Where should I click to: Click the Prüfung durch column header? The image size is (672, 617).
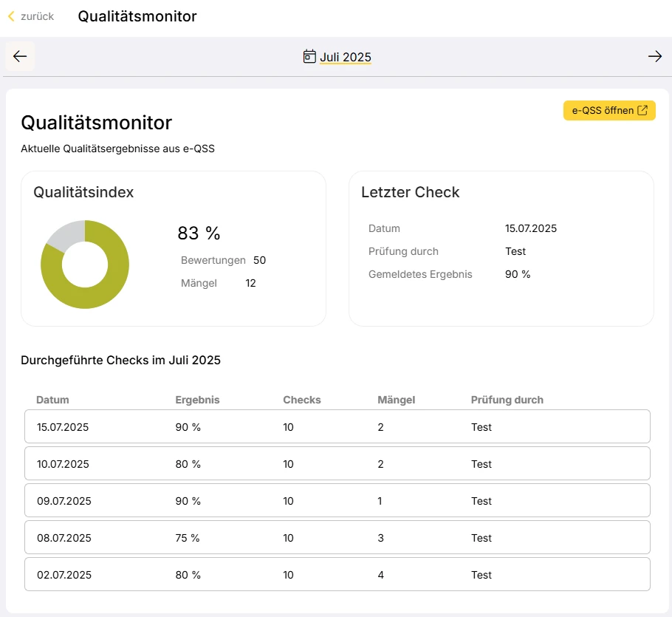(507, 400)
